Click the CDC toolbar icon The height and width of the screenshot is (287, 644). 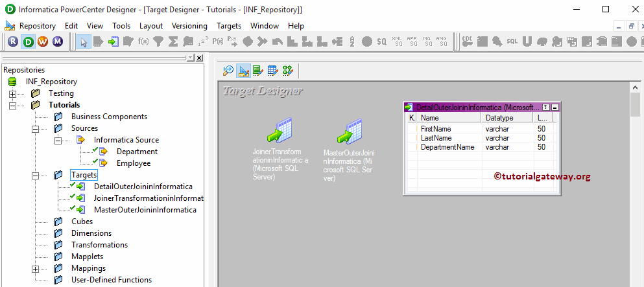coord(468,41)
